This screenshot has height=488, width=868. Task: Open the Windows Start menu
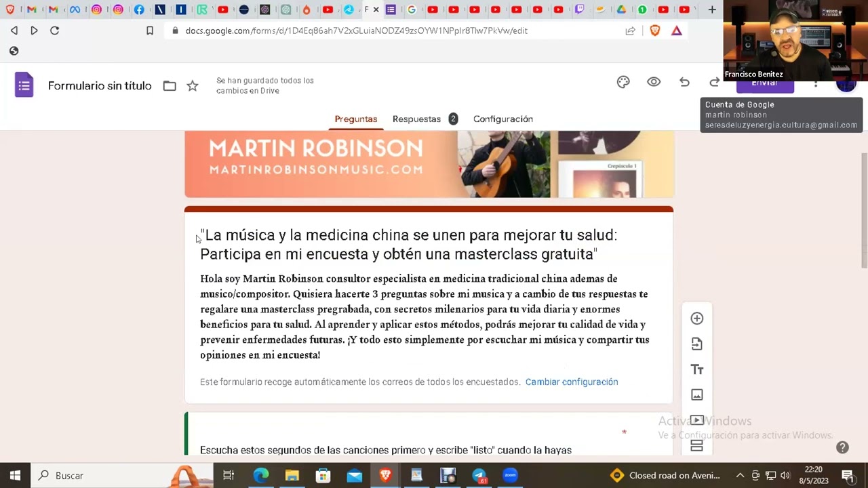coord(15,476)
